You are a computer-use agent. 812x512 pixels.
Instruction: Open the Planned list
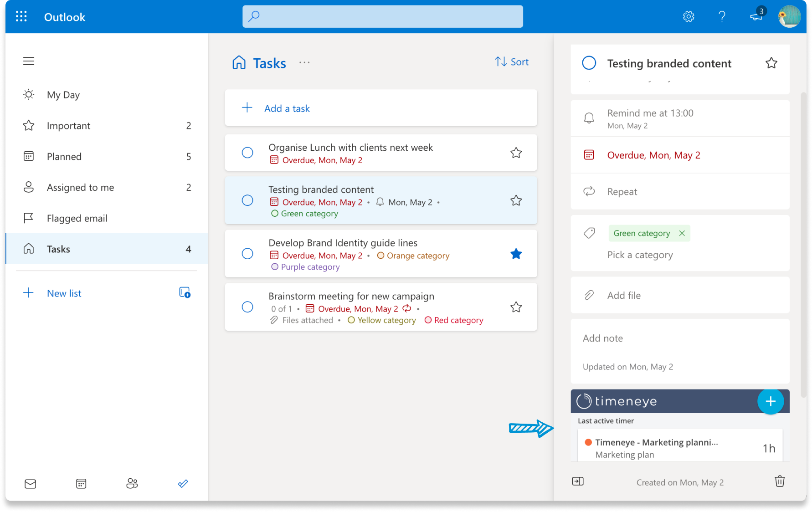coord(107,157)
